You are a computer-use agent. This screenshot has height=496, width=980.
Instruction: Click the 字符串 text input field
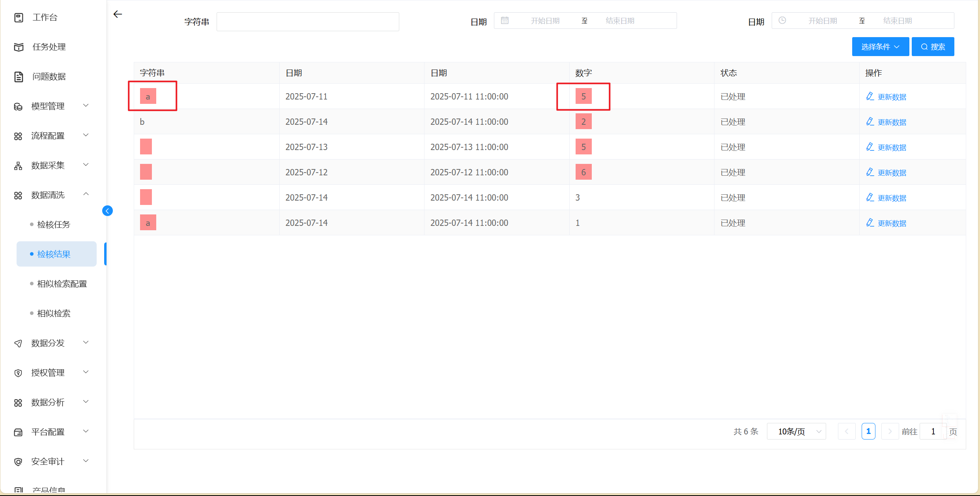(307, 22)
